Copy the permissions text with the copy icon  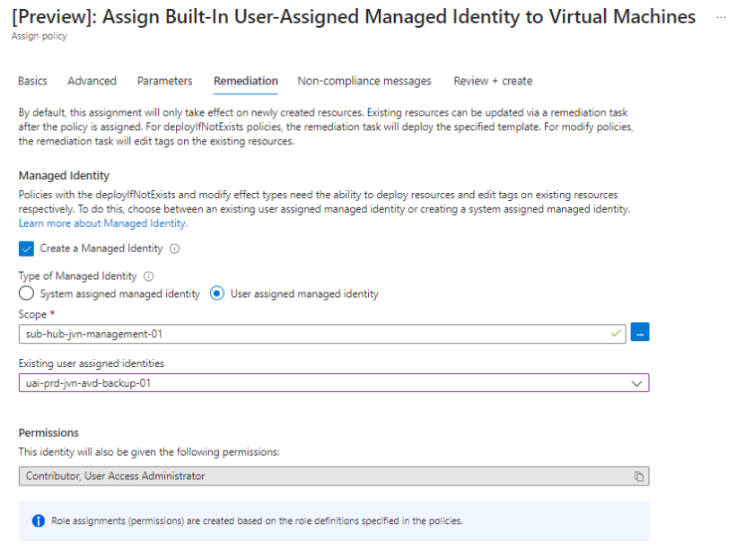click(x=638, y=477)
